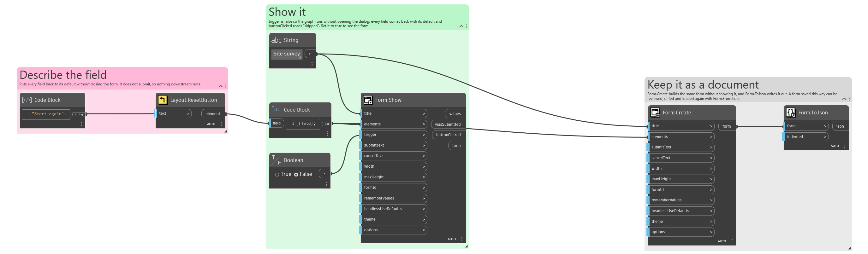Open Describe the field group options menu
Screen dimensions: 868x254
[x=225, y=86]
